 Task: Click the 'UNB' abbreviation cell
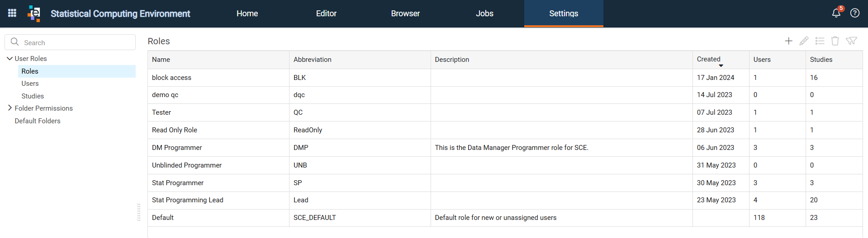pos(360,165)
